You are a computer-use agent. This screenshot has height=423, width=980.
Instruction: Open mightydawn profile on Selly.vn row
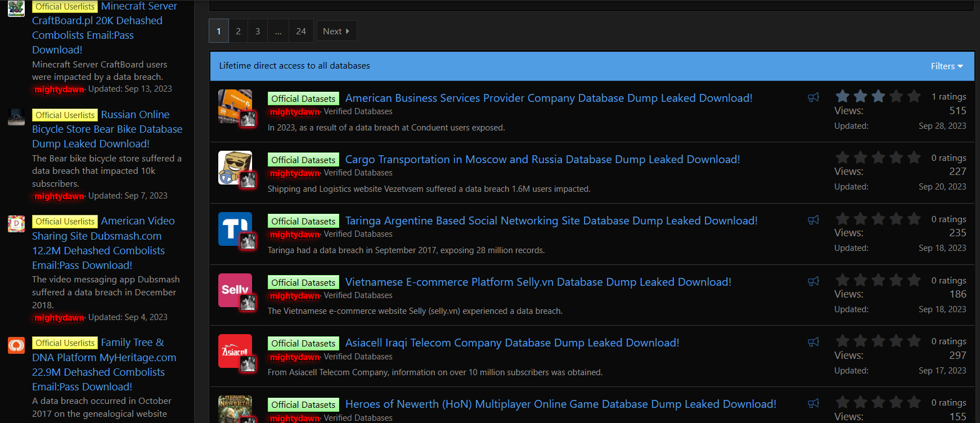point(295,296)
